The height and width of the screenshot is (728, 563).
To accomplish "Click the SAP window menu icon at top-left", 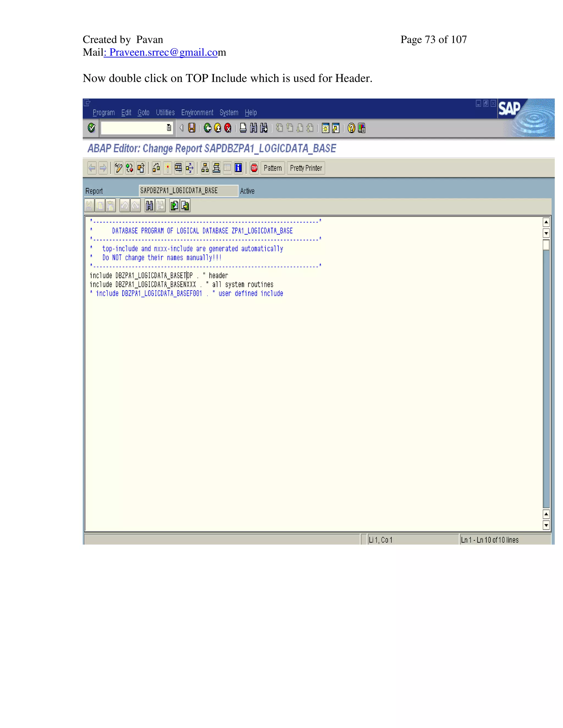I will point(87,103).
